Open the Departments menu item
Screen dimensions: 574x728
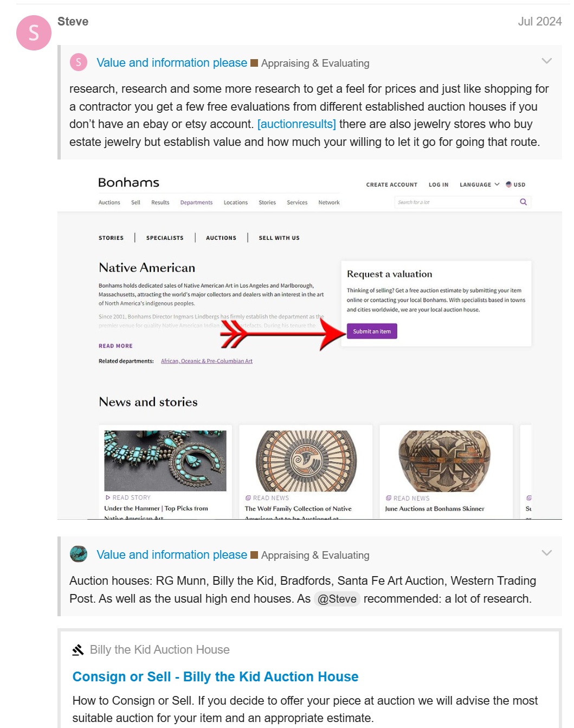(196, 202)
